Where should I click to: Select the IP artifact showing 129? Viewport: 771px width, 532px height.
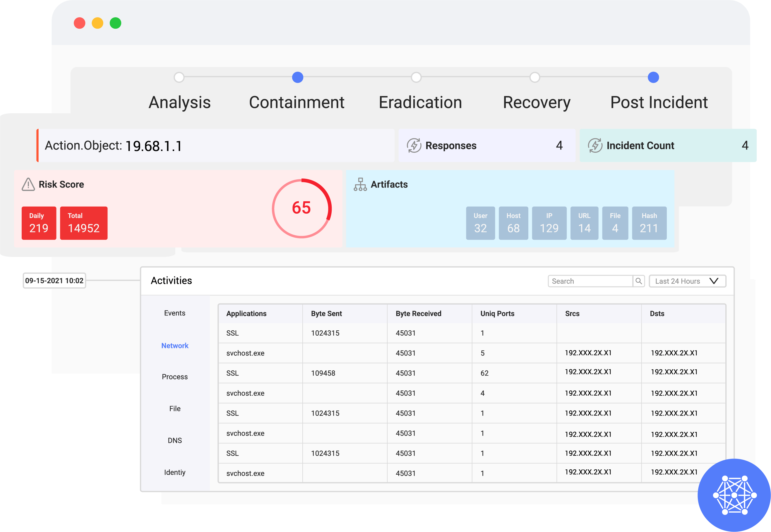[549, 223]
